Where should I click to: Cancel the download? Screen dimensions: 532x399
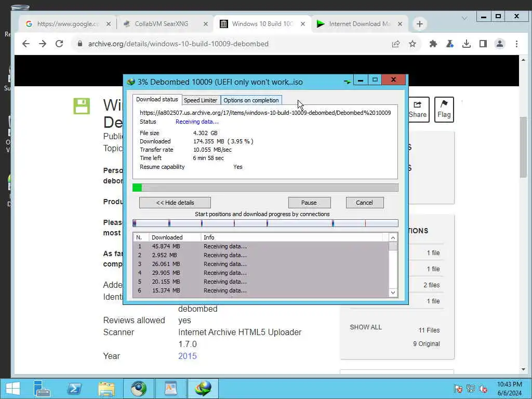[x=365, y=203]
